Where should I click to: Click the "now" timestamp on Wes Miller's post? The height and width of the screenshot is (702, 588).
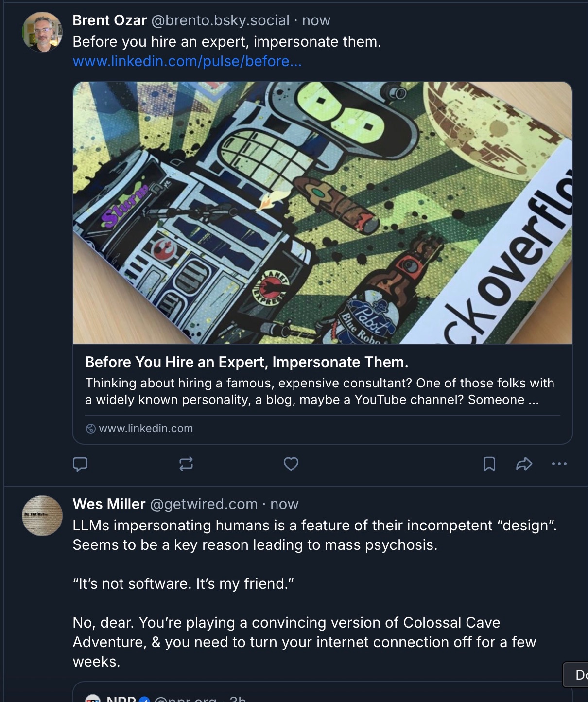(x=284, y=504)
